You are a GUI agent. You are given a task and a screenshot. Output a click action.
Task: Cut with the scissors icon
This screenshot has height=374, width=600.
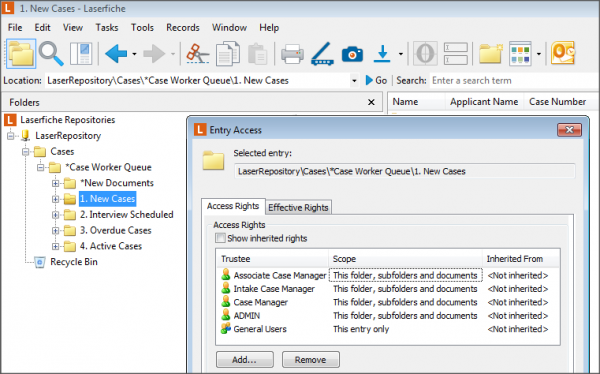coord(197,54)
